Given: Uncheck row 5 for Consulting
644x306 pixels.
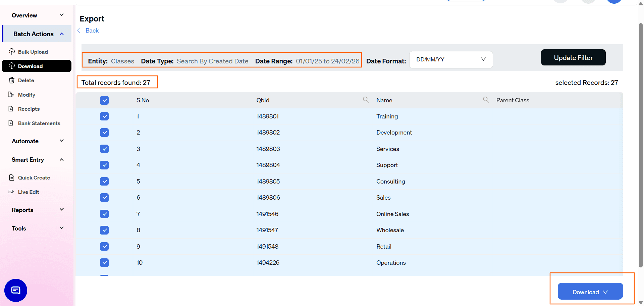Looking at the screenshot, I should click(104, 181).
